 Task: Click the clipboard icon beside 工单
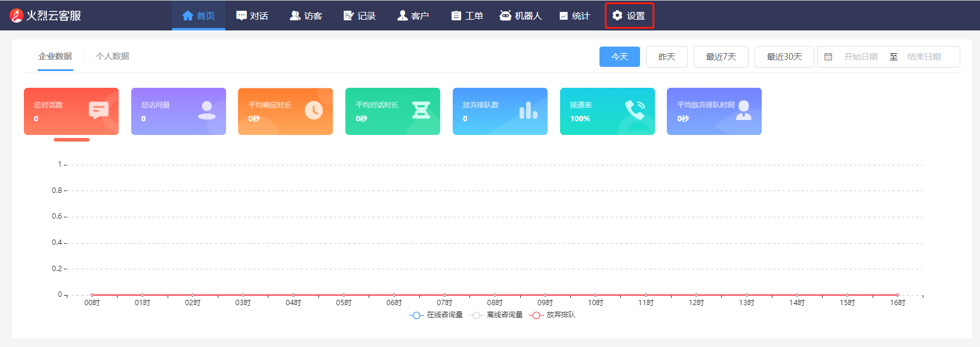(456, 16)
